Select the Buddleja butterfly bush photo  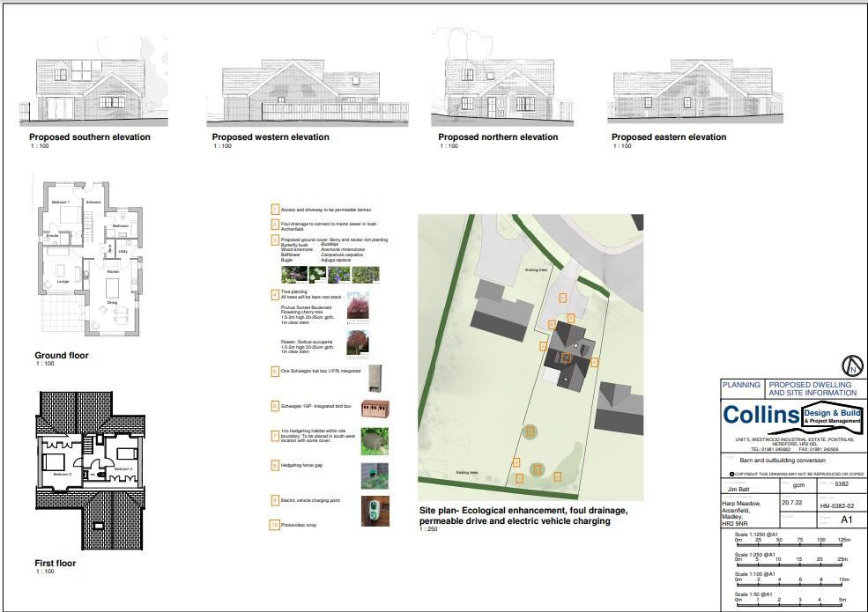(x=294, y=275)
